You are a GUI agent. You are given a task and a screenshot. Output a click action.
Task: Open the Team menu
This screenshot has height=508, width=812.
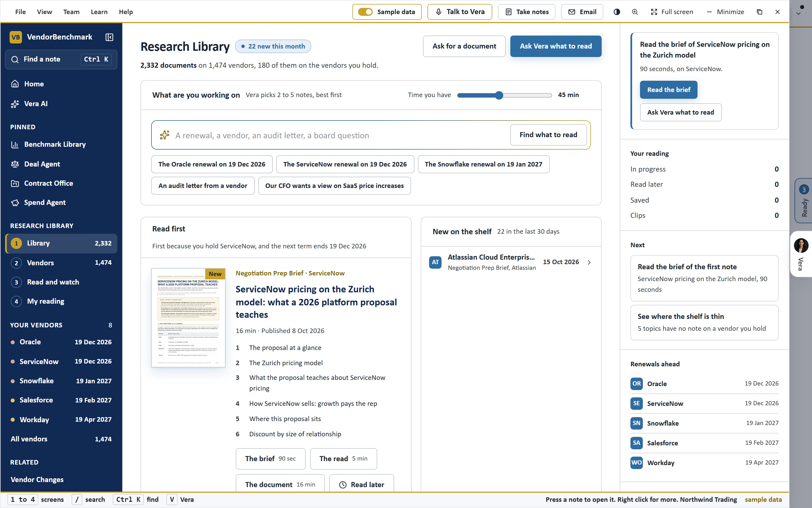(x=71, y=12)
